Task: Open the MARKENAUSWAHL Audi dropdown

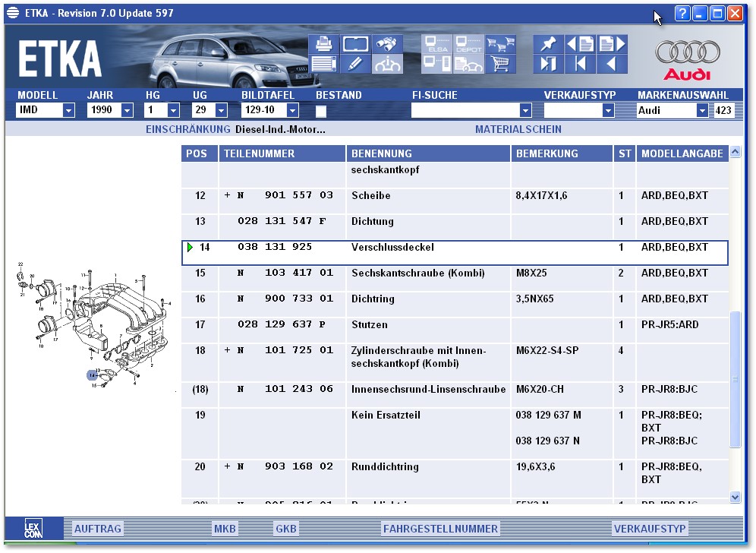Action: click(x=702, y=110)
